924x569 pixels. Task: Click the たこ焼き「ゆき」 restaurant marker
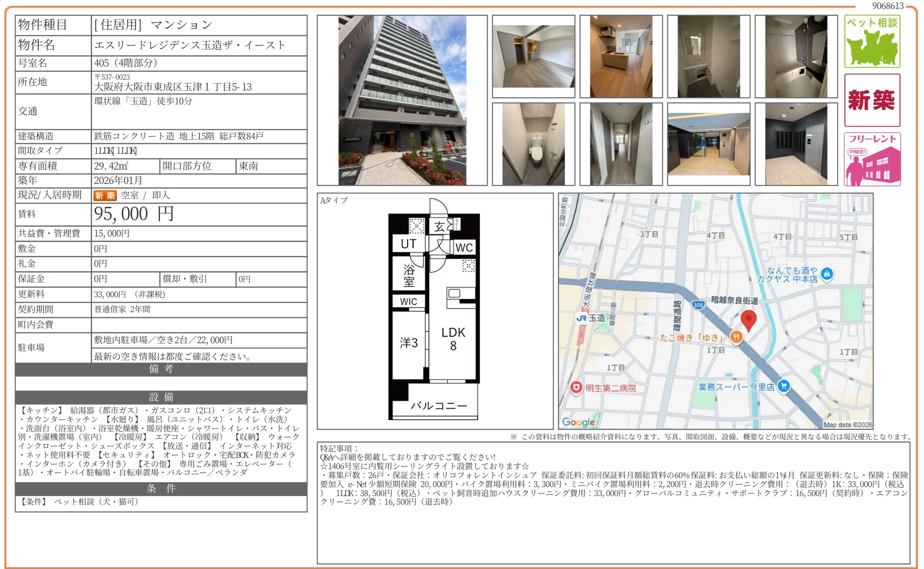tap(736, 336)
